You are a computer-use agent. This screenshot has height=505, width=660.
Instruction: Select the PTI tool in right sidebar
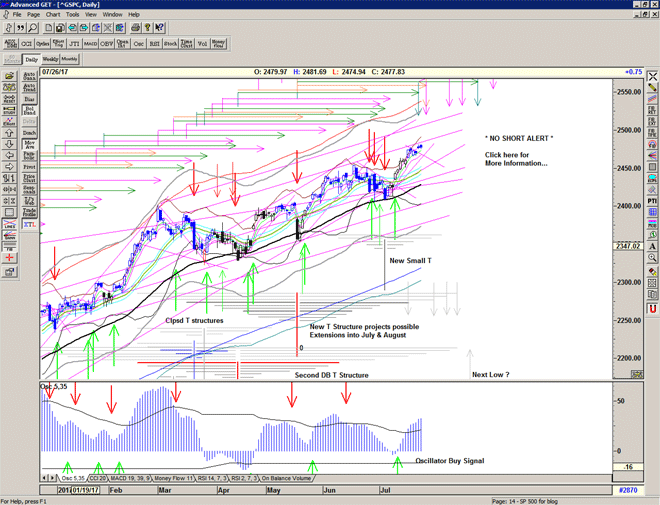tap(652, 200)
